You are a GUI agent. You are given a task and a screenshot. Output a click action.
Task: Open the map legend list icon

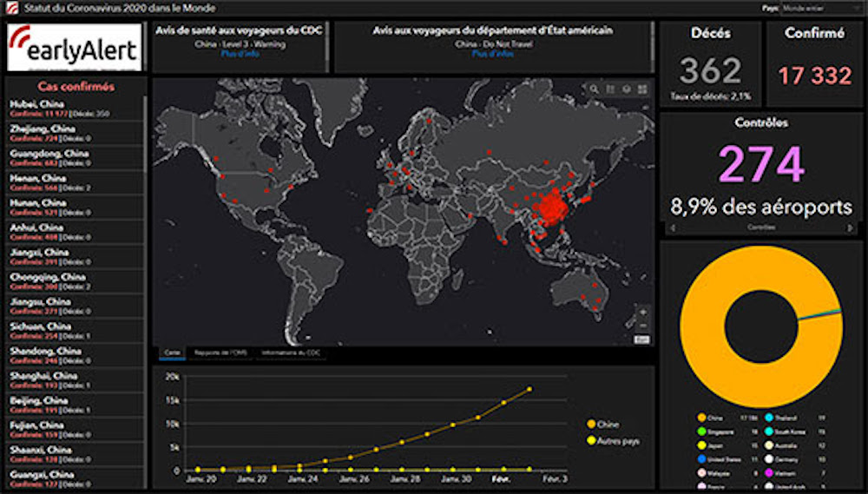point(611,89)
